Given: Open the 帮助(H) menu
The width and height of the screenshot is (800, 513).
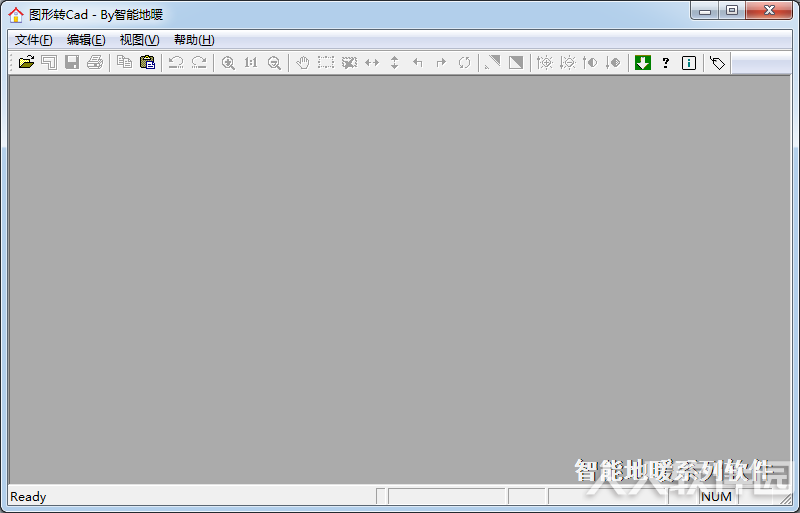Looking at the screenshot, I should [x=194, y=40].
